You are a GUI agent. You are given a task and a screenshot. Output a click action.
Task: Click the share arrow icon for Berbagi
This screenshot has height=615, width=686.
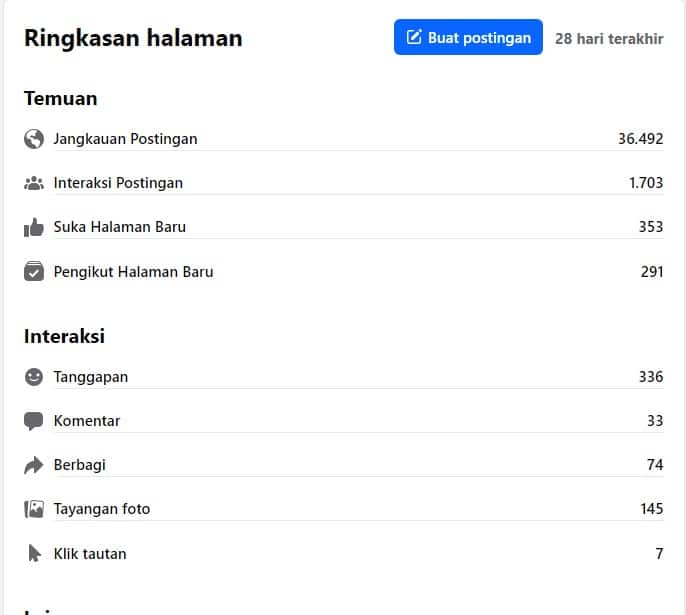click(x=34, y=465)
